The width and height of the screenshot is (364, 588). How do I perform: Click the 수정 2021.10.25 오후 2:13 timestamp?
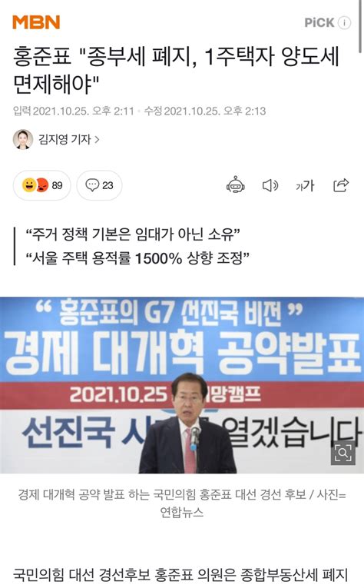(205, 111)
